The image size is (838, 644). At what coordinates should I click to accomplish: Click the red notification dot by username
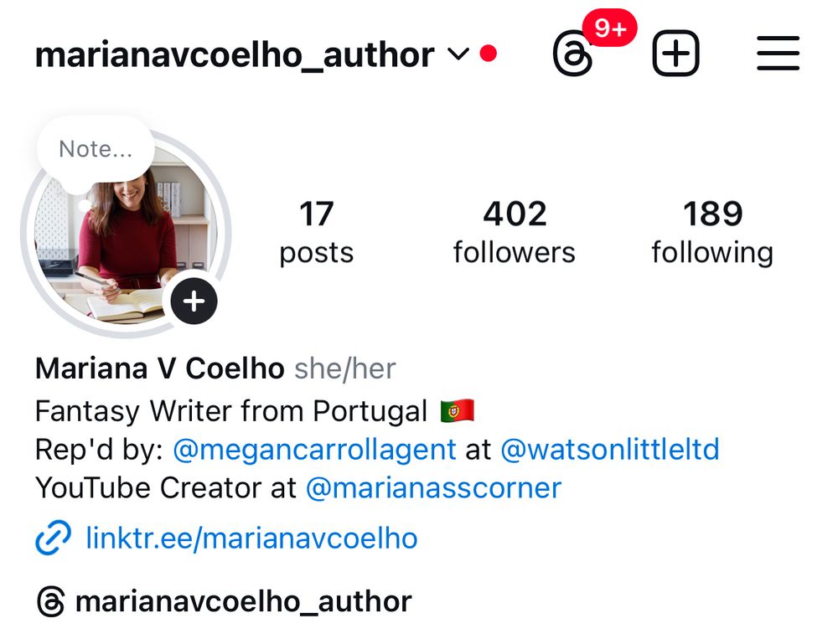click(489, 54)
